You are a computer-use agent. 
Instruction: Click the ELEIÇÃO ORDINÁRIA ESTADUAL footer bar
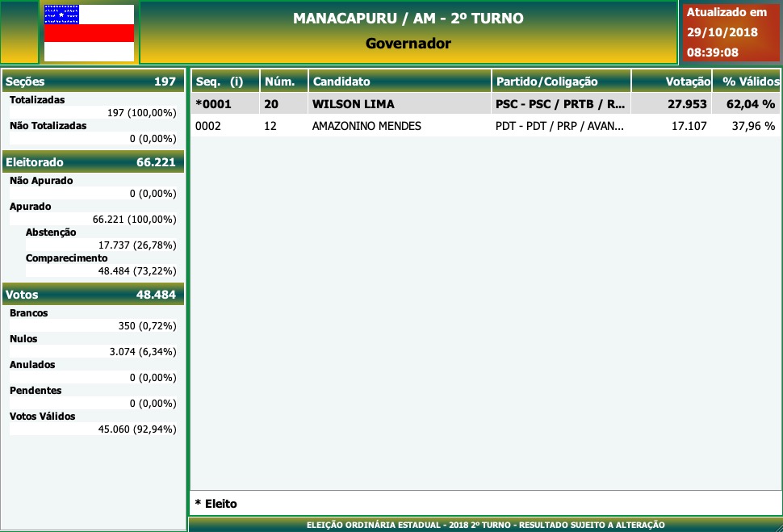pyautogui.click(x=484, y=524)
